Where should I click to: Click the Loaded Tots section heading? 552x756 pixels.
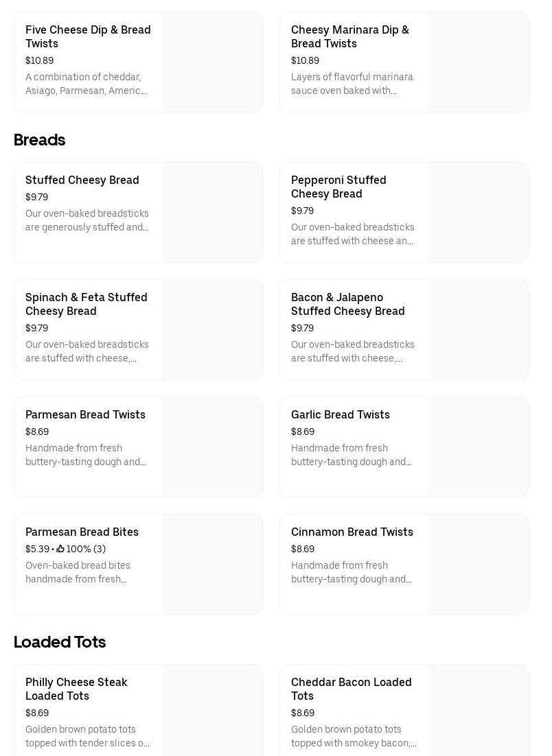(60, 642)
